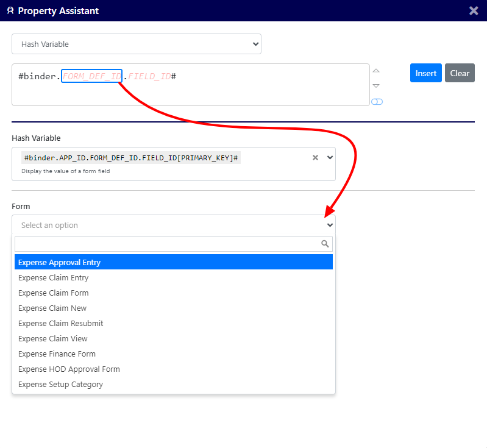Click the Property Assistant title icon
Image resolution: width=487 pixels, height=448 pixels.
coord(10,11)
